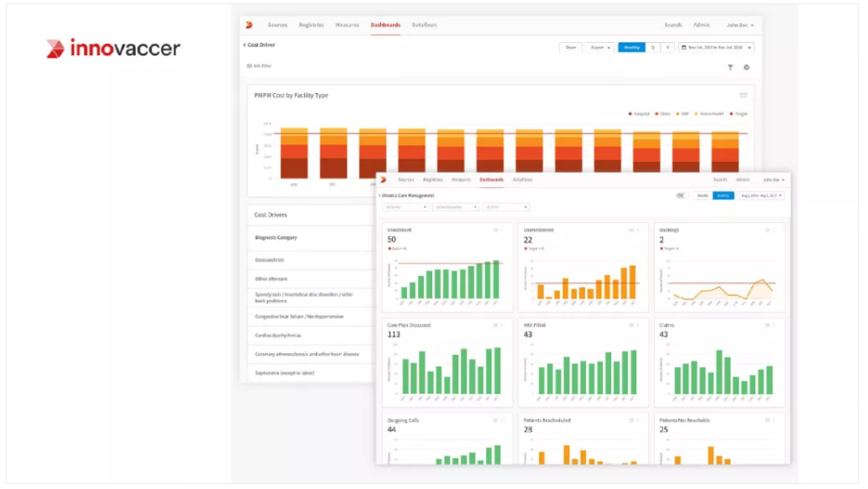Toggle the SNF series in the PMPM chart legend
Image resolution: width=868 pixels, height=489 pixels.
point(682,114)
